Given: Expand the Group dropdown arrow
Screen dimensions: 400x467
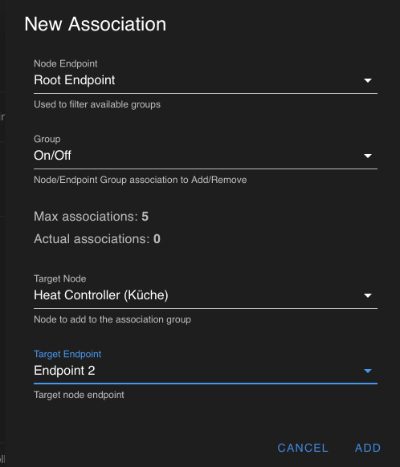Looking at the screenshot, I should point(368,156).
